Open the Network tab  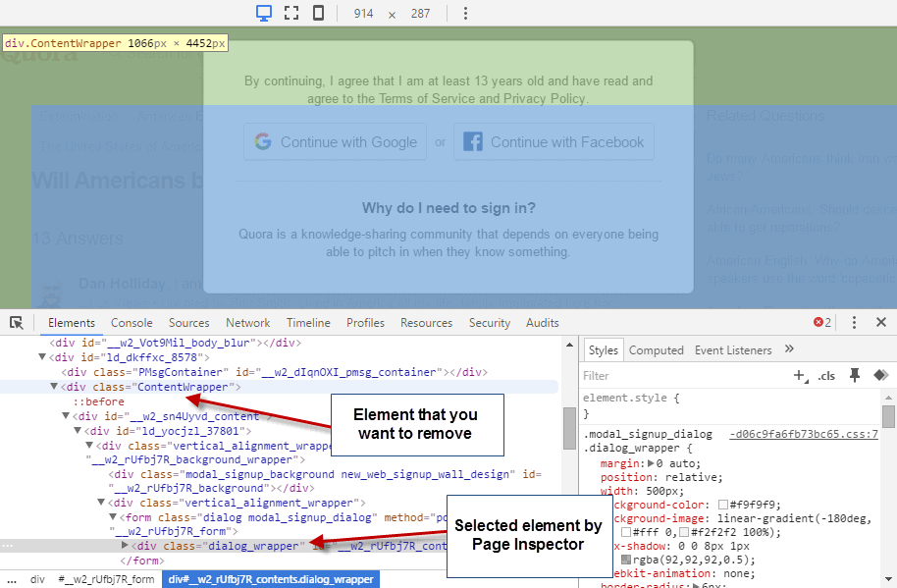247,323
